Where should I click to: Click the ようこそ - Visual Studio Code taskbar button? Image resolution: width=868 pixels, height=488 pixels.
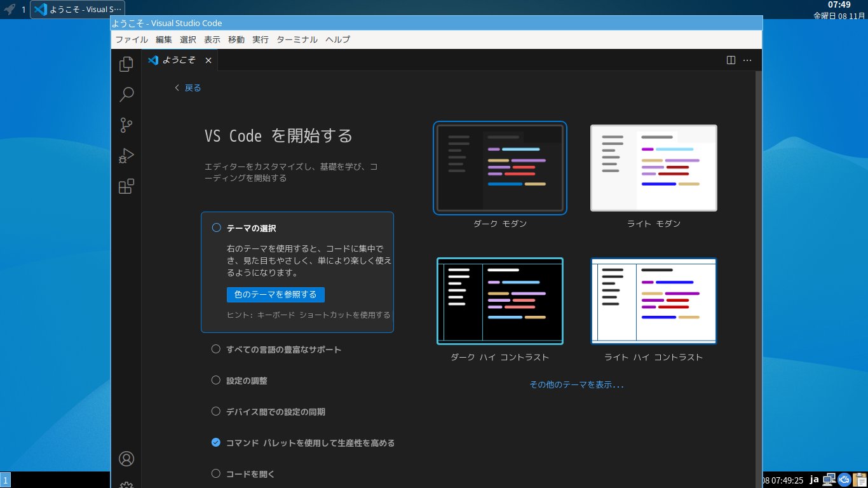(x=78, y=10)
